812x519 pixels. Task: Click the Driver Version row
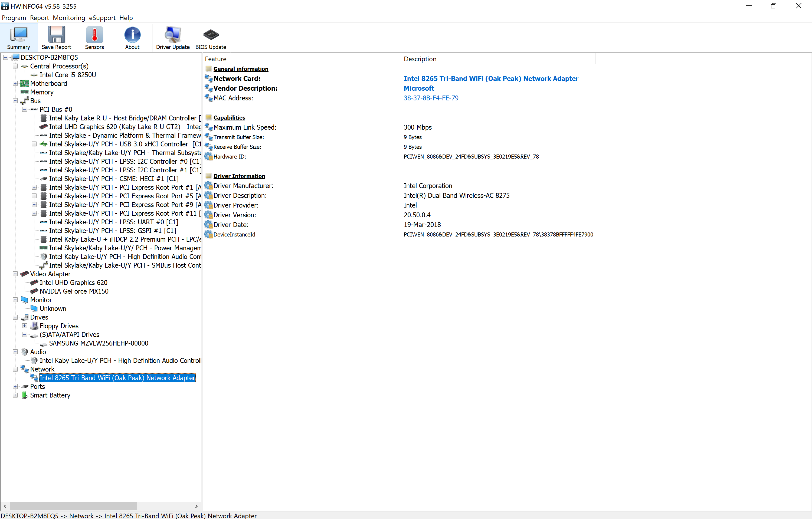pos(400,215)
